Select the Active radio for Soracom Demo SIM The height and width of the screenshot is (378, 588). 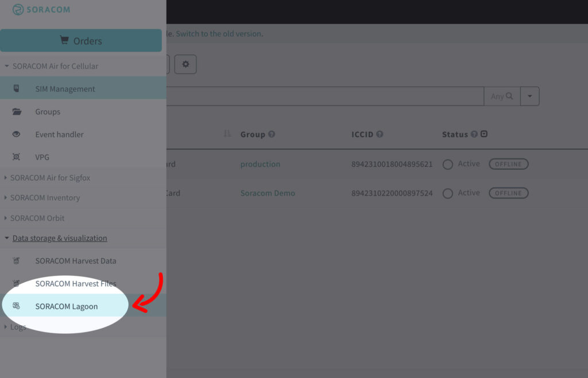tap(448, 193)
